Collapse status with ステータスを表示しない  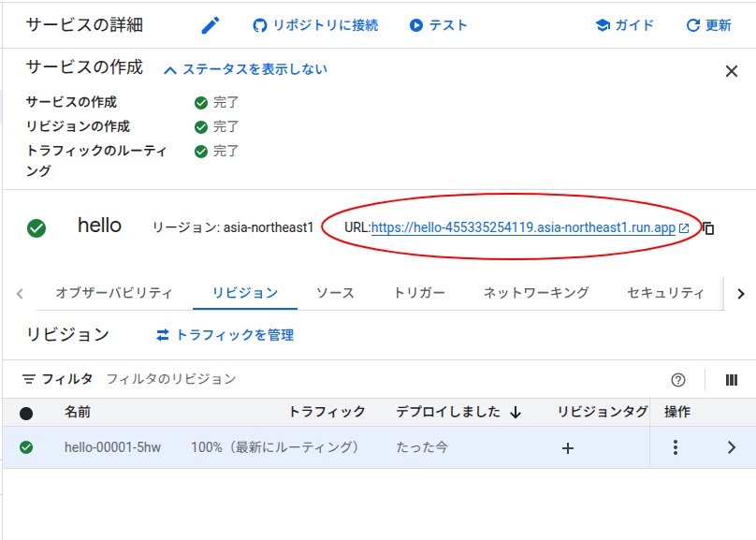245,69
